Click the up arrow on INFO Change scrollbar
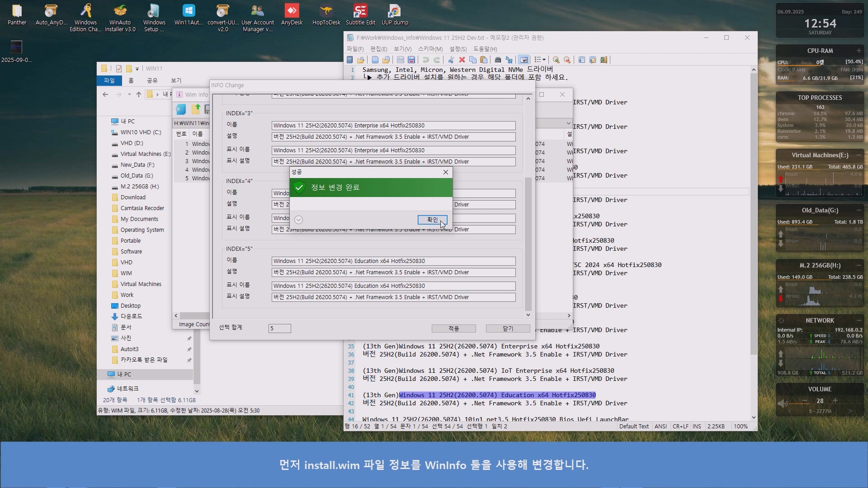This screenshot has height=488, width=868. [x=528, y=99]
